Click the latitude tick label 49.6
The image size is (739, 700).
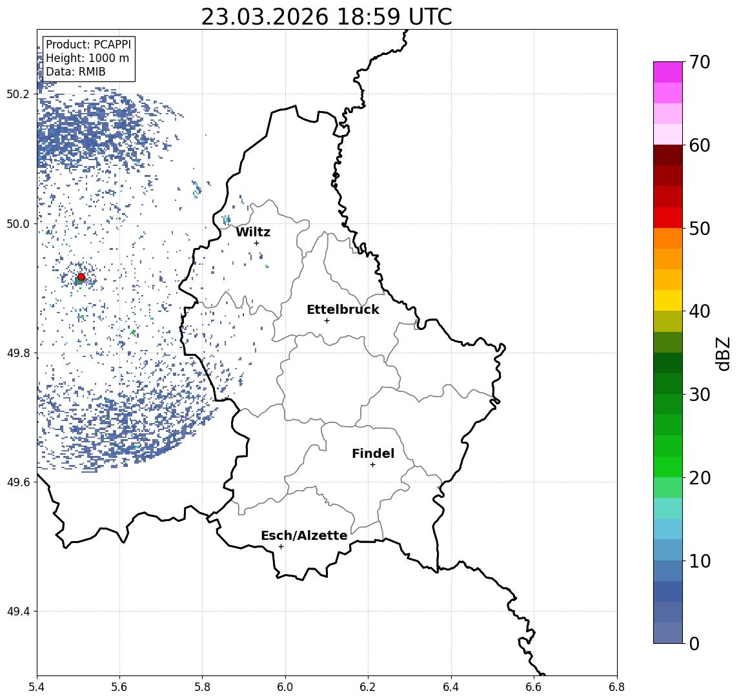click(x=18, y=482)
